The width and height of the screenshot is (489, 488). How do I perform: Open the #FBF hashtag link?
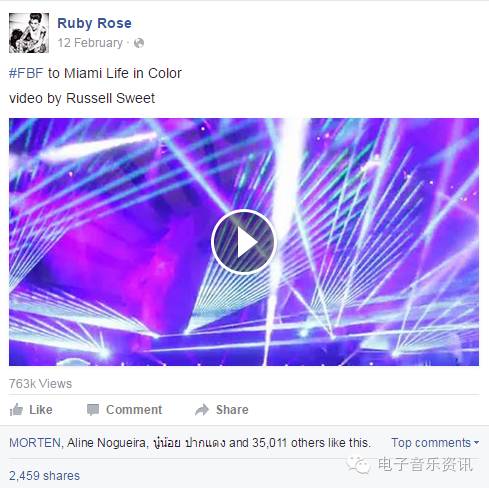[26, 73]
